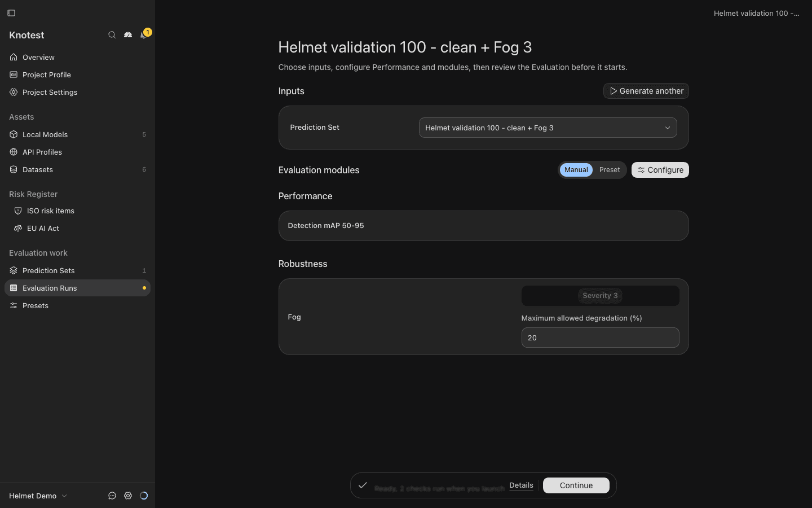The height and width of the screenshot is (508, 812).
Task: Switch evaluation modules to Preset mode
Action: pyautogui.click(x=610, y=170)
